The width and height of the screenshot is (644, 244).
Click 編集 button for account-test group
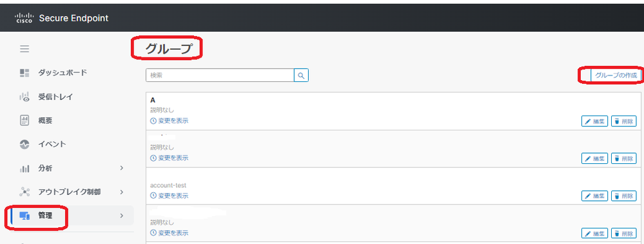[x=595, y=196]
